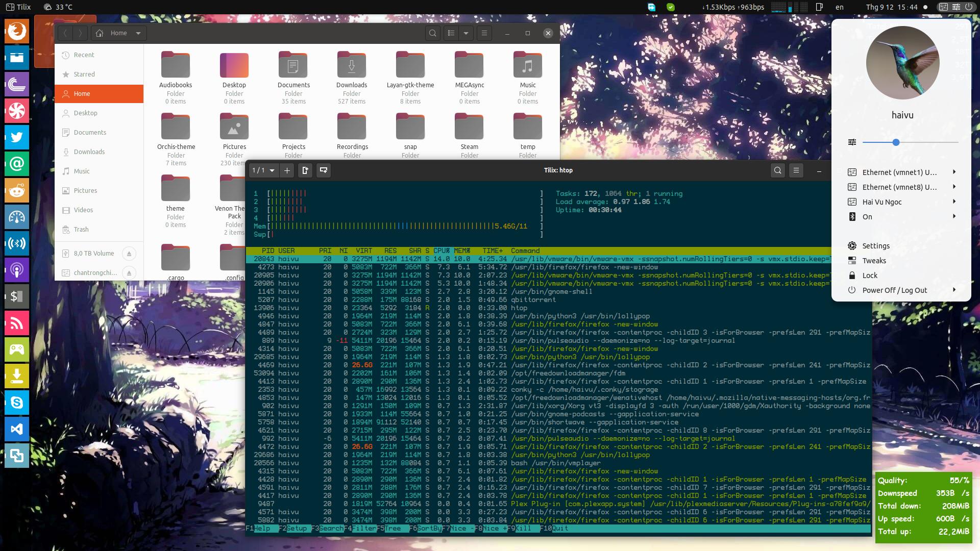This screenshot has height=551, width=980.
Task: Select the Steam folder in Files
Action: pos(470,135)
